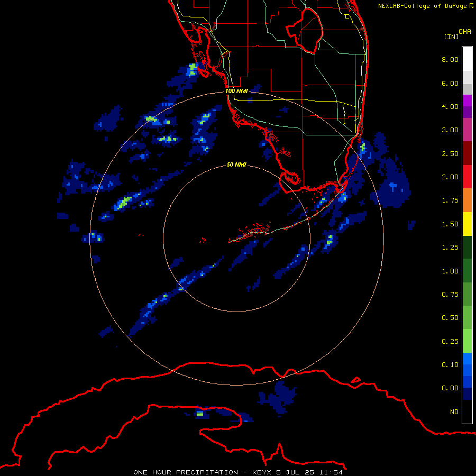Click the 1.50 legend value
476x476 pixels.
[x=450, y=224]
